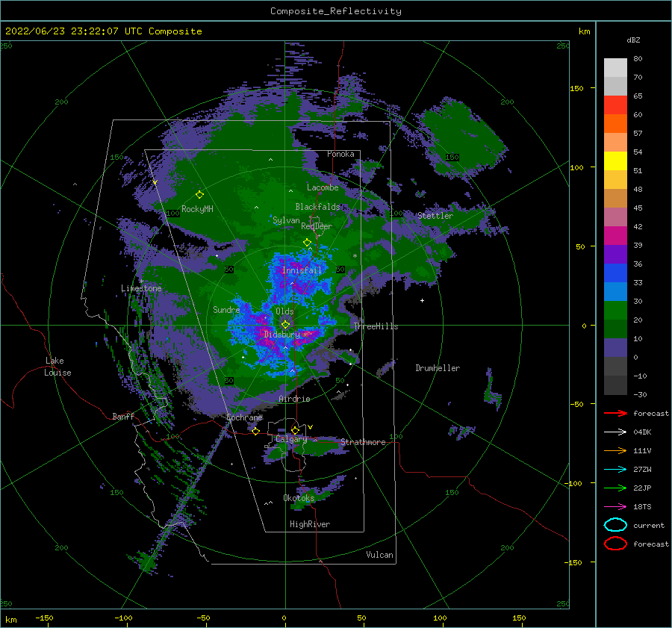Click the Strathmore city label
The width and height of the screenshot is (672, 628).
click(363, 442)
